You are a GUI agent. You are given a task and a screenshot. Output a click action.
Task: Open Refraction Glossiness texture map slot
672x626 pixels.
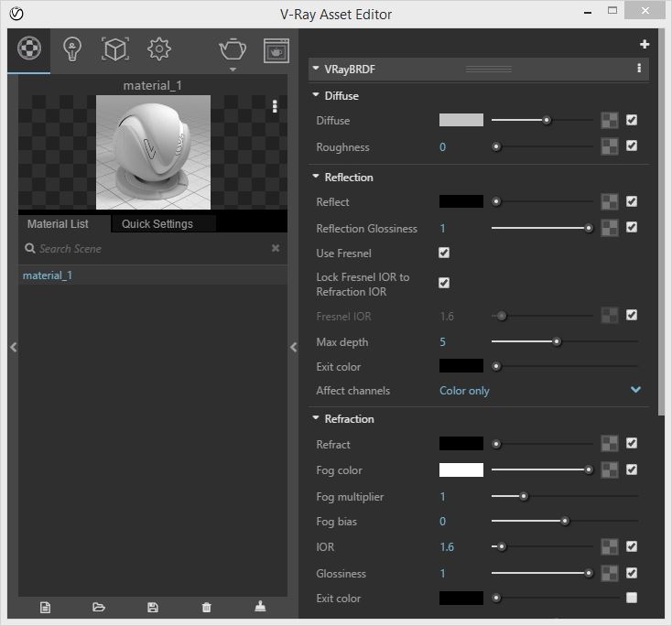click(610, 573)
